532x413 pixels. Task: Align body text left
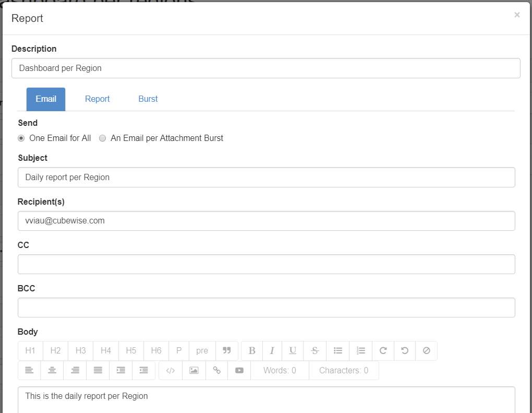tap(29, 370)
